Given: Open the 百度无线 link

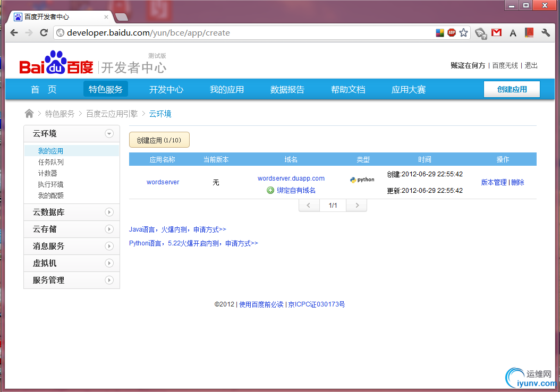Looking at the screenshot, I should click(x=505, y=65).
